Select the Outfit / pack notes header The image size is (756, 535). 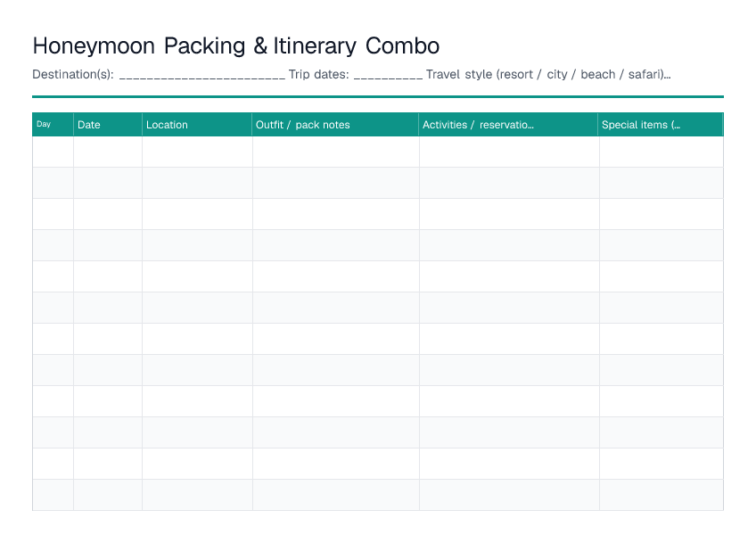tap(335, 125)
